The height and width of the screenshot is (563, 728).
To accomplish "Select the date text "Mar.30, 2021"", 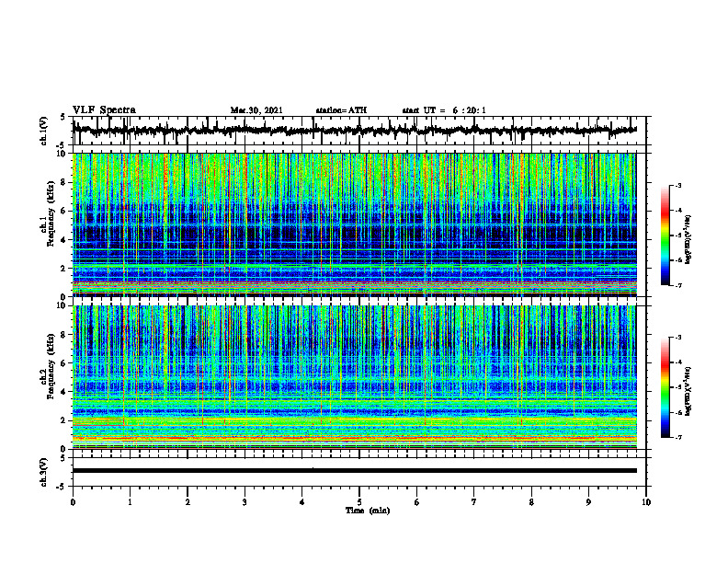I will point(256,110).
